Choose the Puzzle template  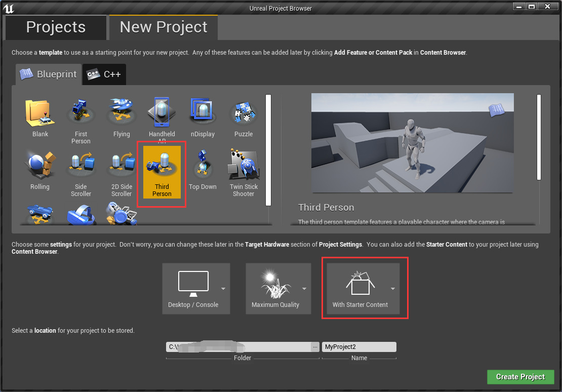(244, 119)
